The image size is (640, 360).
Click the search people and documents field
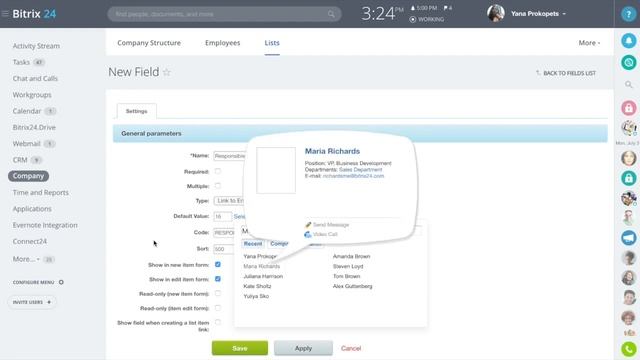click(x=224, y=14)
